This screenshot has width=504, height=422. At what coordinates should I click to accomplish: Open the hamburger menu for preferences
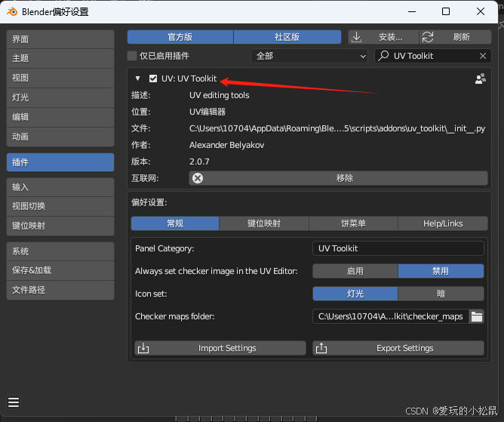click(14, 402)
